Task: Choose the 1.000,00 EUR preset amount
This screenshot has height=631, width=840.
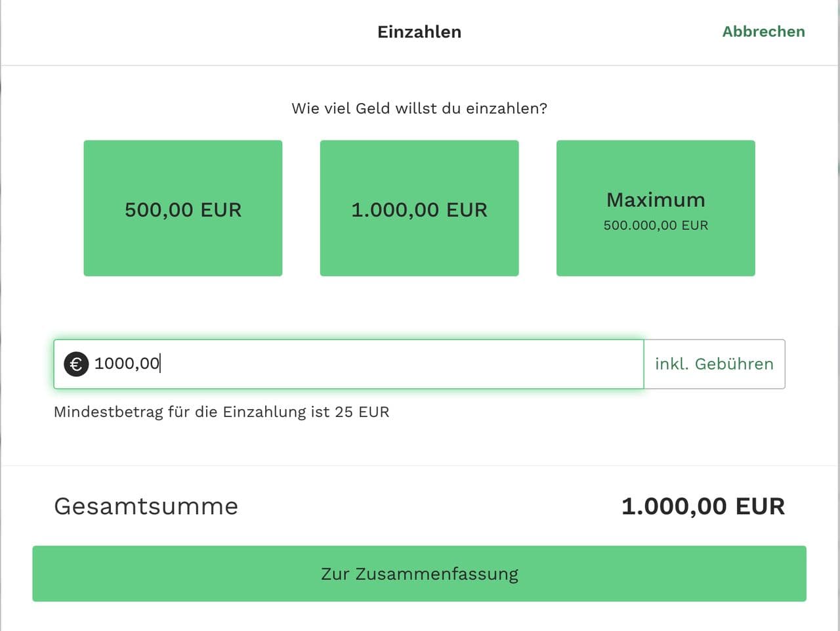Action: click(x=419, y=208)
